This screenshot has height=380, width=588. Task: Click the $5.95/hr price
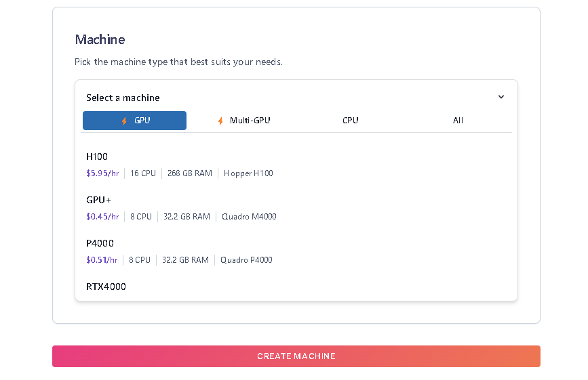click(102, 173)
